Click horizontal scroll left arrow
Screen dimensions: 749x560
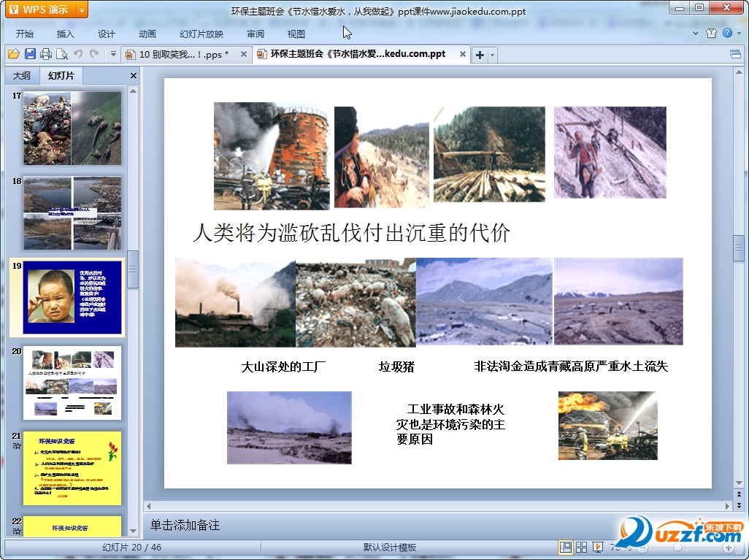pos(148,506)
